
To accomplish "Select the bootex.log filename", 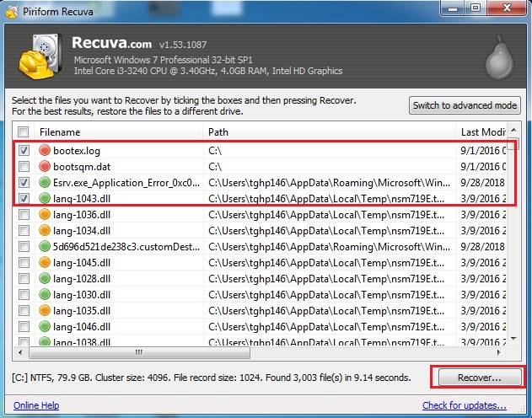I will [77, 151].
